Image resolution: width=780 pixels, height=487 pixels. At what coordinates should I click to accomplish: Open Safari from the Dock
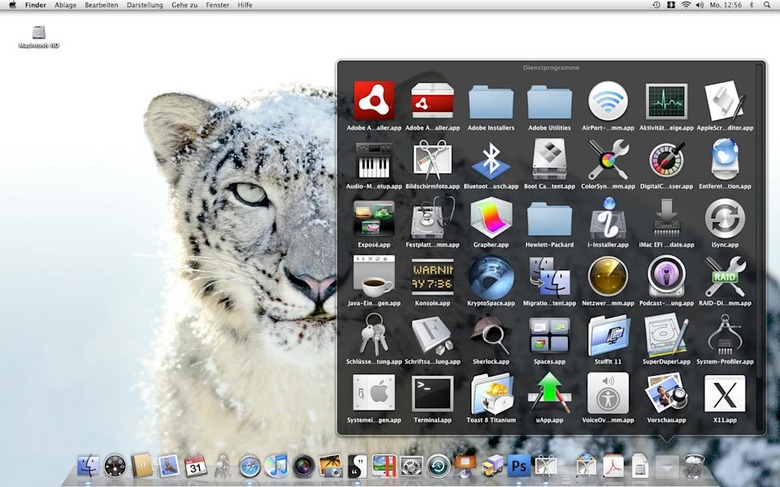(x=250, y=467)
